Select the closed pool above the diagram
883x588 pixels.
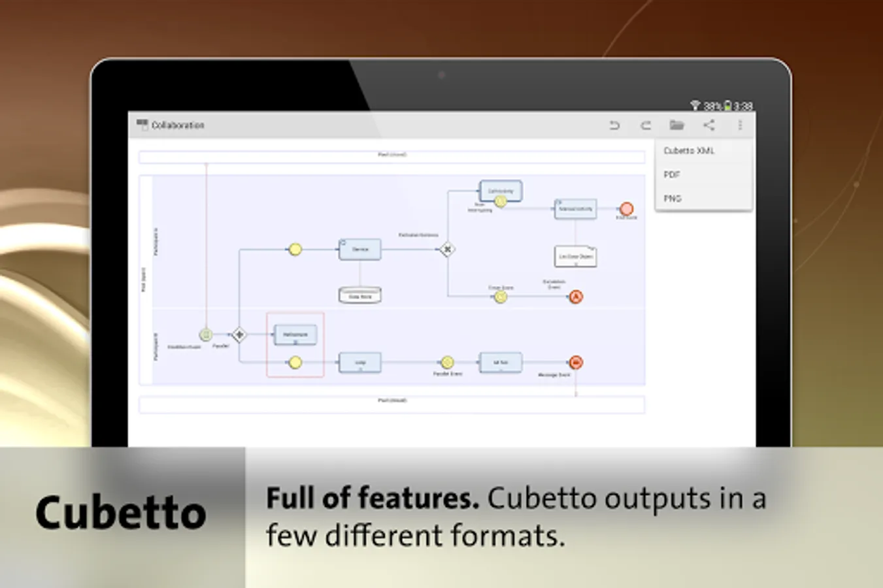(x=392, y=157)
